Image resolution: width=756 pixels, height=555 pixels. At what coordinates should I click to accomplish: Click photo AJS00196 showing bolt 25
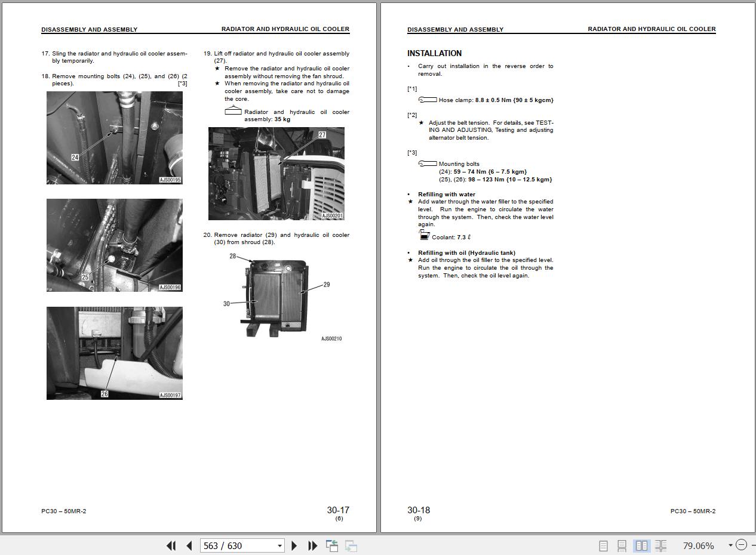point(115,245)
